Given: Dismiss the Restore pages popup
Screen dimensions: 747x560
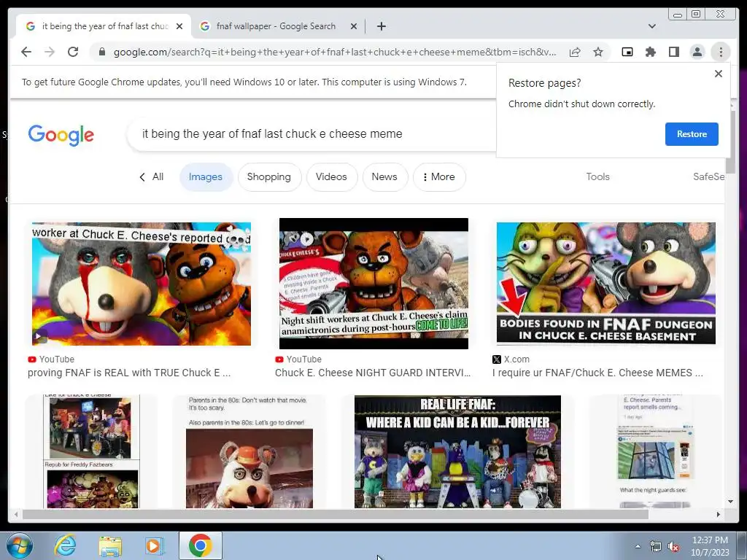Looking at the screenshot, I should (x=719, y=74).
